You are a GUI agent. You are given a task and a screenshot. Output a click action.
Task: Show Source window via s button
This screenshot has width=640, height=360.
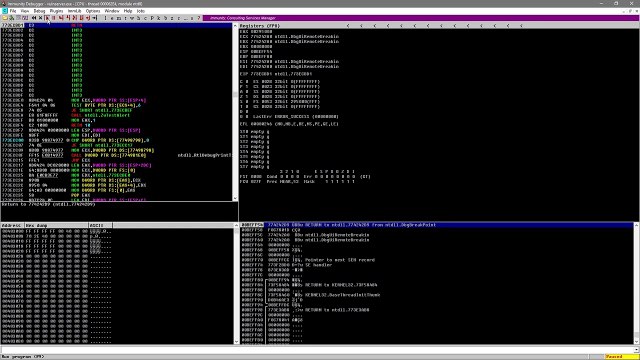click(192, 18)
